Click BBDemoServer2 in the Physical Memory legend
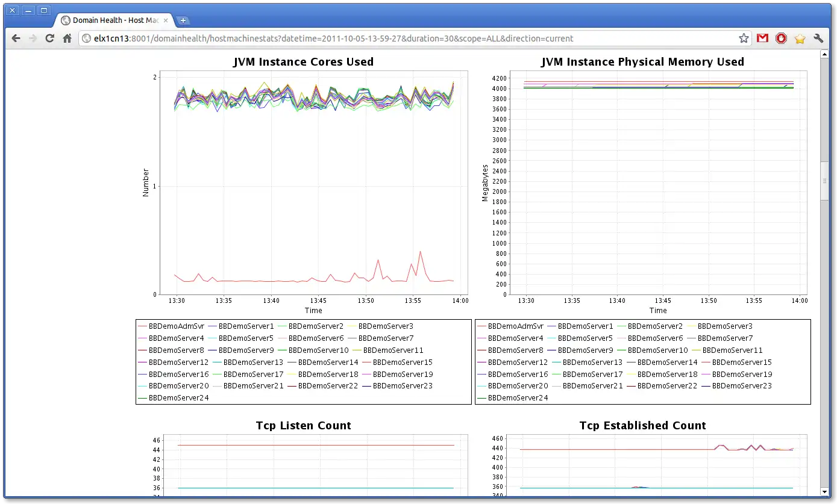This screenshot has width=837, height=504. 655,326
